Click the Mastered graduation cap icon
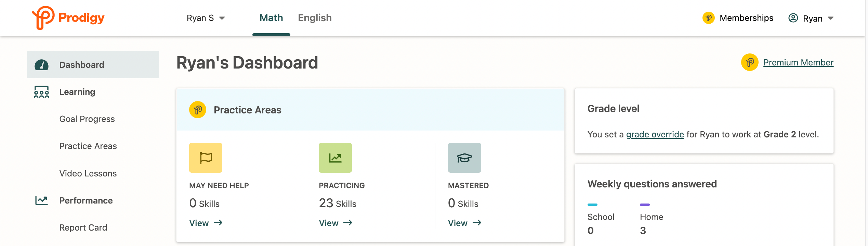 [464, 158]
